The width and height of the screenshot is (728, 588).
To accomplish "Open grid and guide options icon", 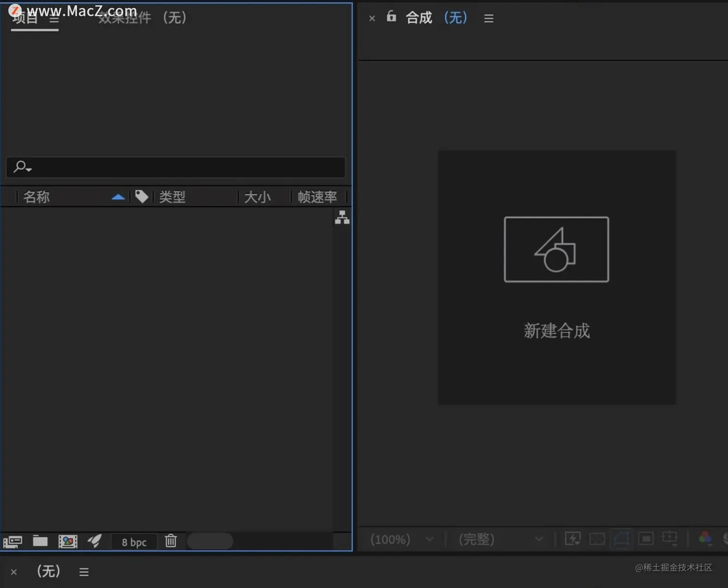I will pyautogui.click(x=670, y=538).
